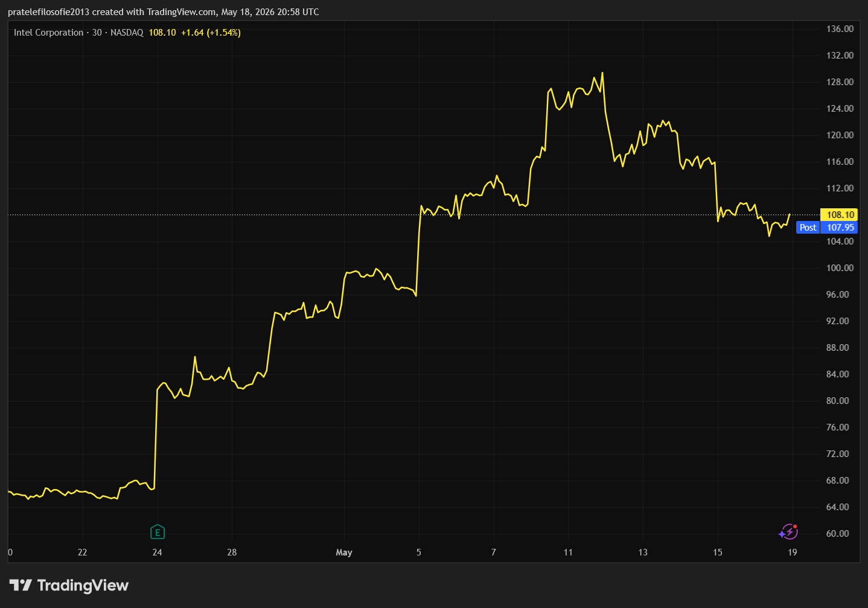
Task: Select the Intel Corporation symbol title
Action: pyautogui.click(x=49, y=33)
